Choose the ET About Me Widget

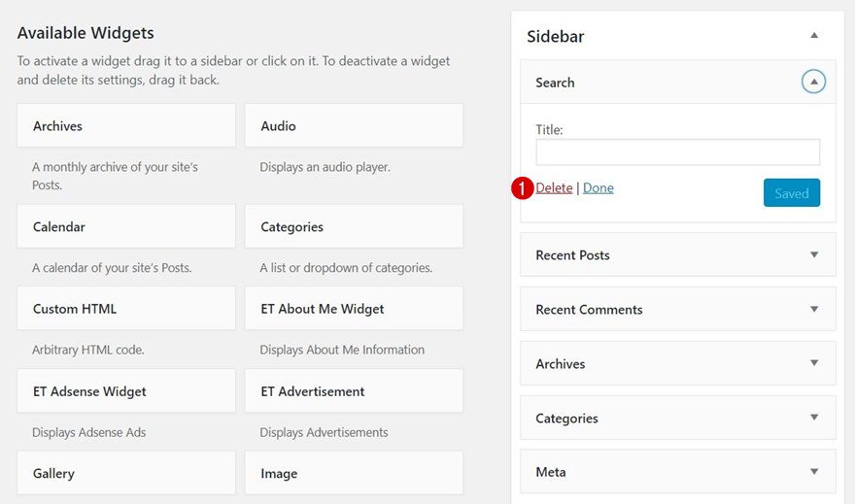pyautogui.click(x=354, y=309)
